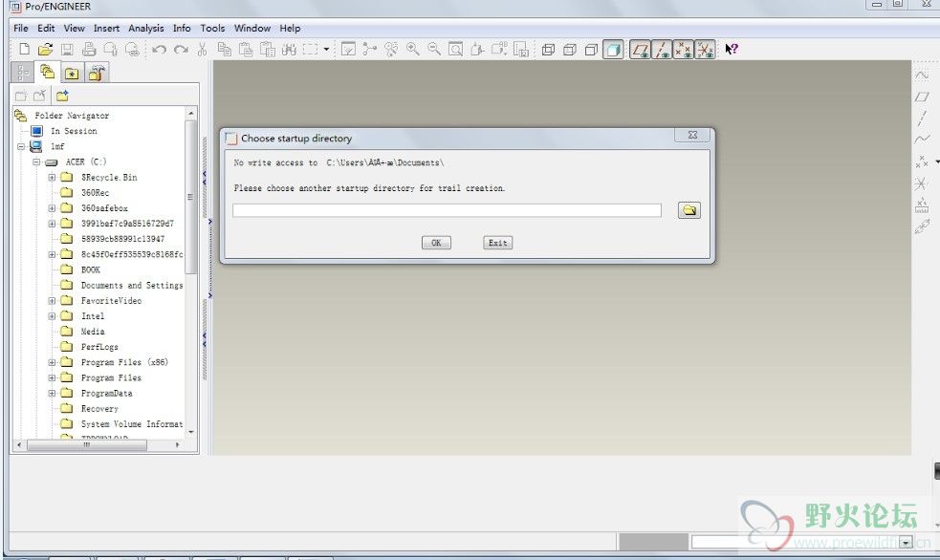
Task: Switch display to Wireframe style
Action: (548, 50)
